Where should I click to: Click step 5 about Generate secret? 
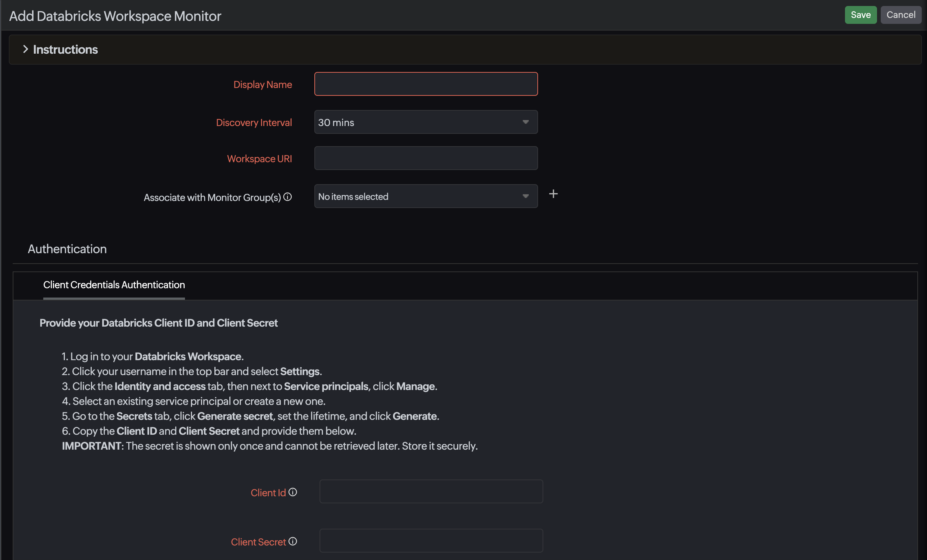[x=251, y=416]
